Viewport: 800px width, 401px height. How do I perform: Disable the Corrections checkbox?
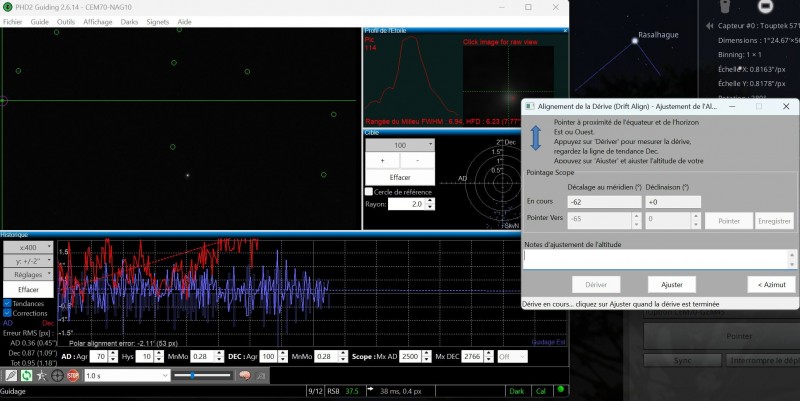click(7, 313)
